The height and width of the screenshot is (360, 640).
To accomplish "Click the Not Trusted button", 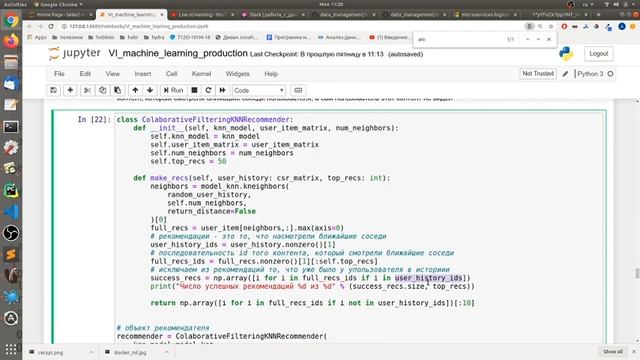I will [538, 73].
